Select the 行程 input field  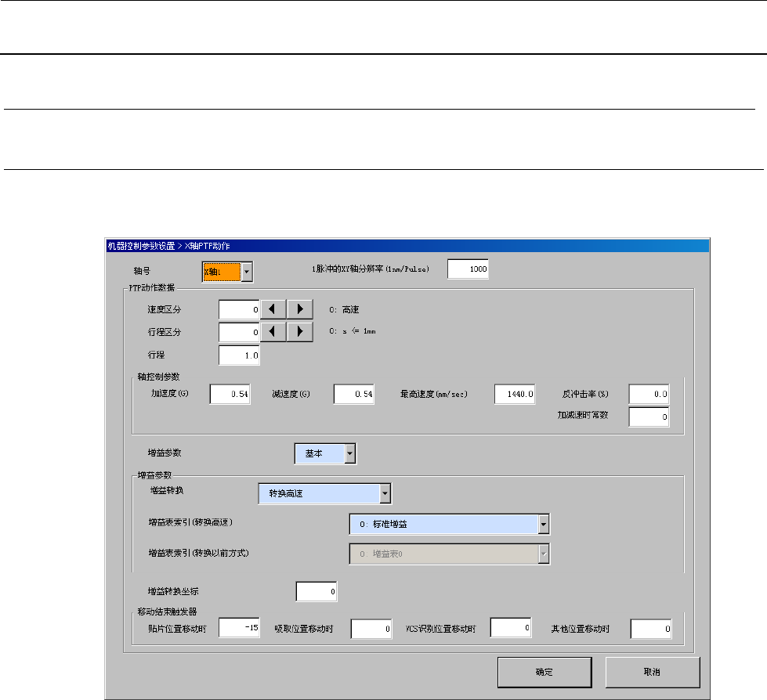(x=239, y=355)
